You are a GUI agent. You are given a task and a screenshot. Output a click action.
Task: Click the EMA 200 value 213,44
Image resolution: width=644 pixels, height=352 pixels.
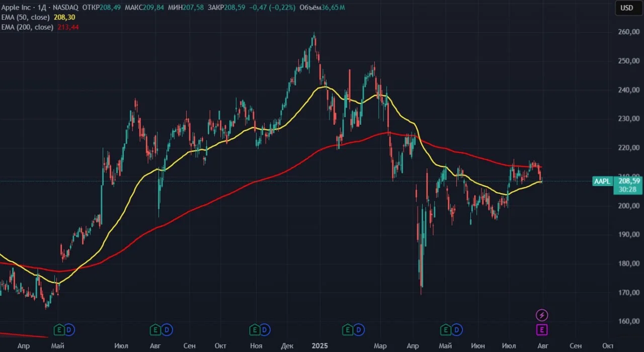(69, 27)
